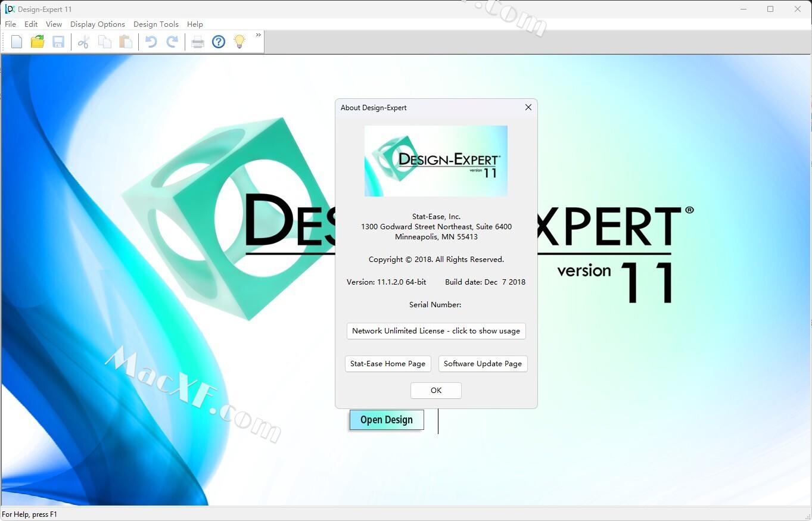812x521 pixels.
Task: Click the Cut scissors icon
Action: 83,42
